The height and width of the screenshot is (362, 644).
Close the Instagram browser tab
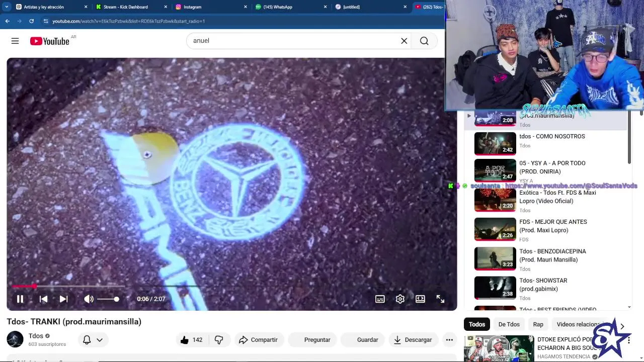pos(246,7)
